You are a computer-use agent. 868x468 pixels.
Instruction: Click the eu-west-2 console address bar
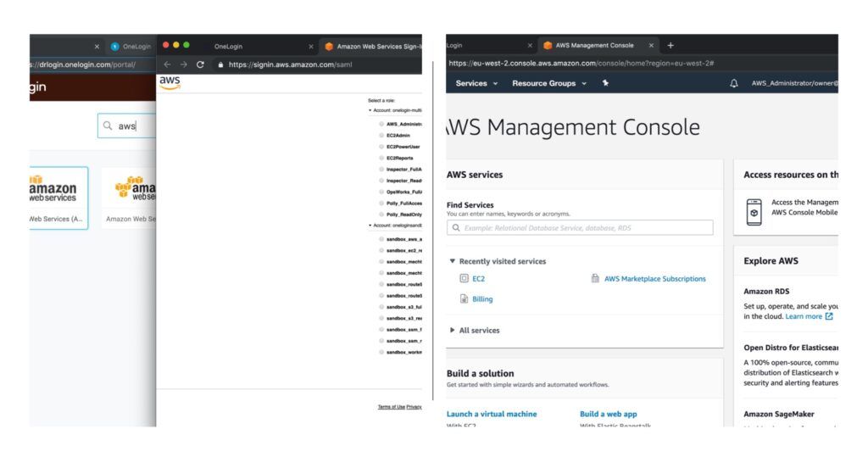click(643, 63)
